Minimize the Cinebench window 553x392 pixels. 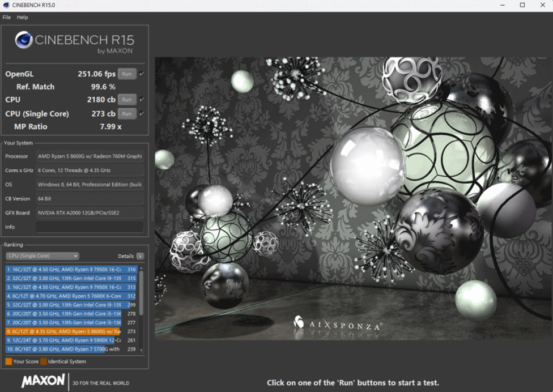point(503,5)
